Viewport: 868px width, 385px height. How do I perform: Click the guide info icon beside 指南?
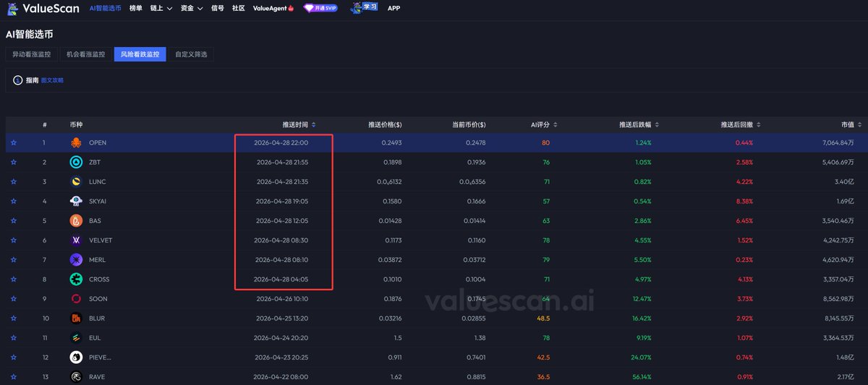[18, 80]
